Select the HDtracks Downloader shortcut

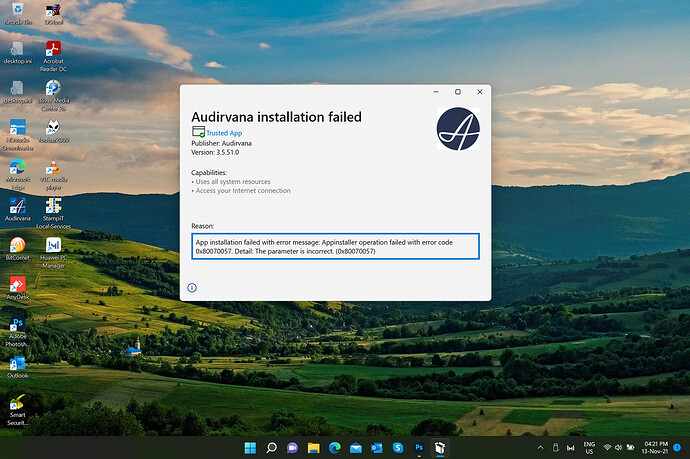click(x=18, y=135)
